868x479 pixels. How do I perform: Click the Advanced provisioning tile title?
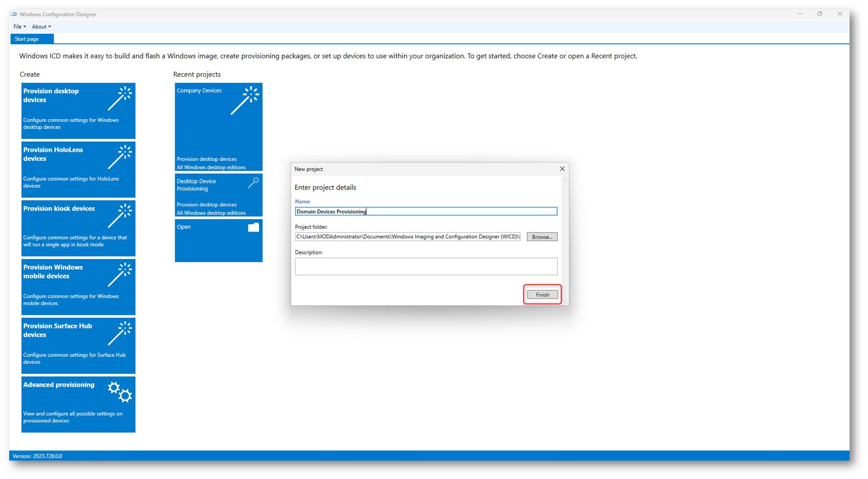[59, 385]
